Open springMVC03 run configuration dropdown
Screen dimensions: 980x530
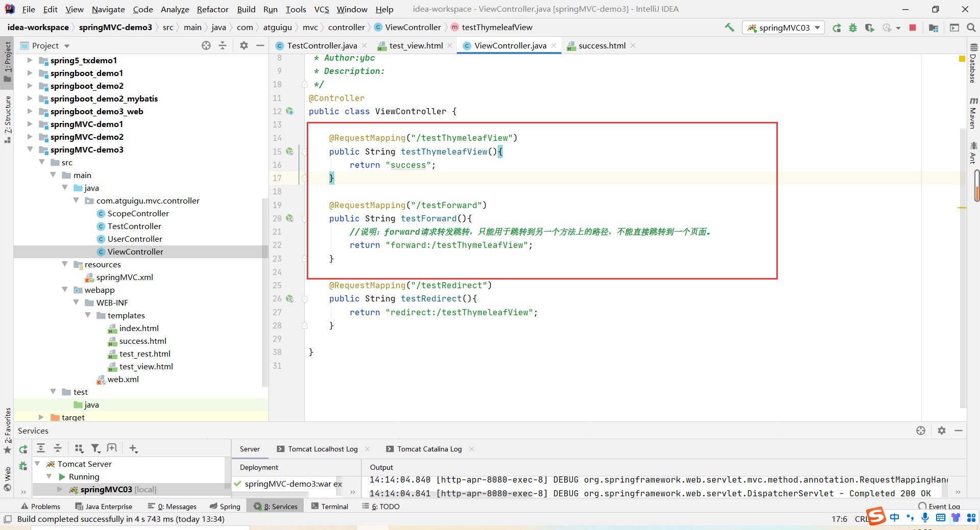click(783, 28)
